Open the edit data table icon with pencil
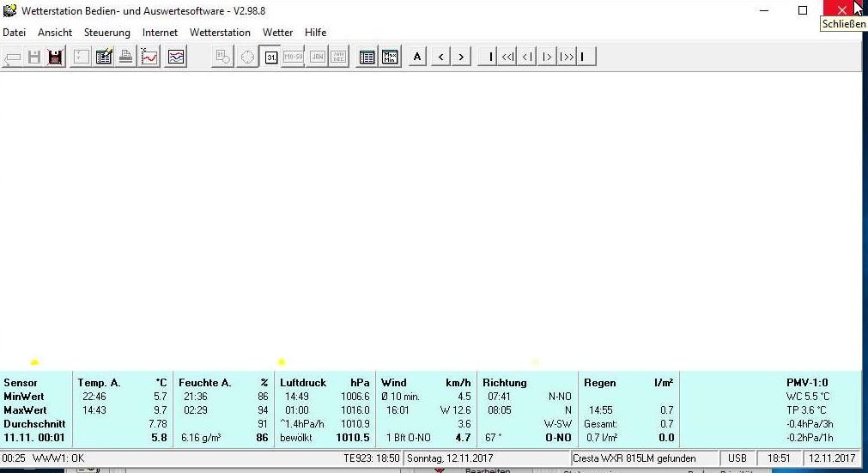The height and width of the screenshot is (473, 868). [x=104, y=58]
